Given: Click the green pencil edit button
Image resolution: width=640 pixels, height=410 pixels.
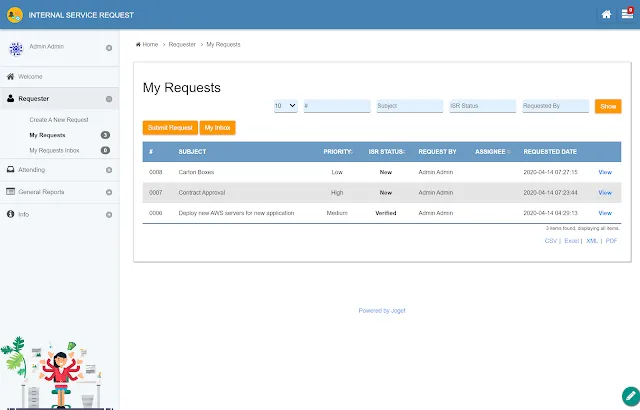Looking at the screenshot, I should pos(630,395).
